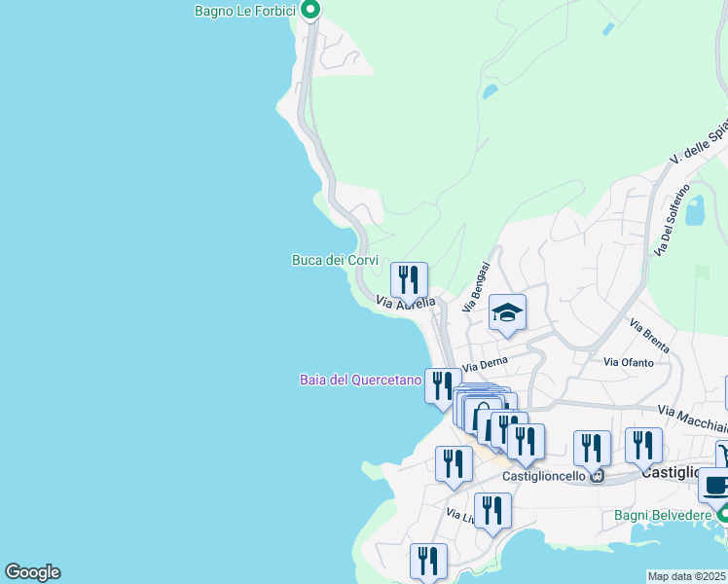Image resolution: width=728 pixels, height=584 pixels.
Task: Open restaurant marker southwest of shopping bag cluster
Action: pos(455,466)
